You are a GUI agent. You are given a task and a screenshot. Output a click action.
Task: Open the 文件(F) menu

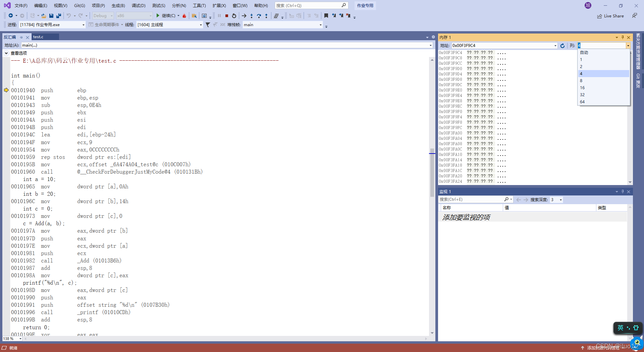21,5
